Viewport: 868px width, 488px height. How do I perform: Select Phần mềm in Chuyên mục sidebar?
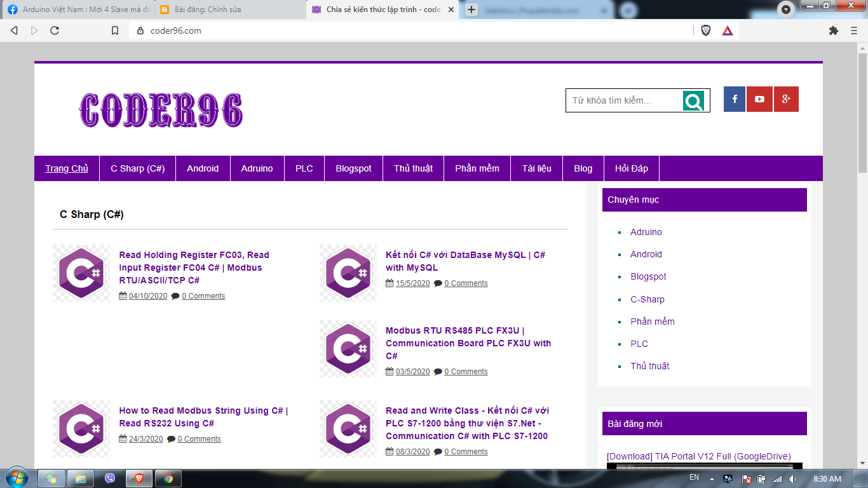click(x=653, y=322)
